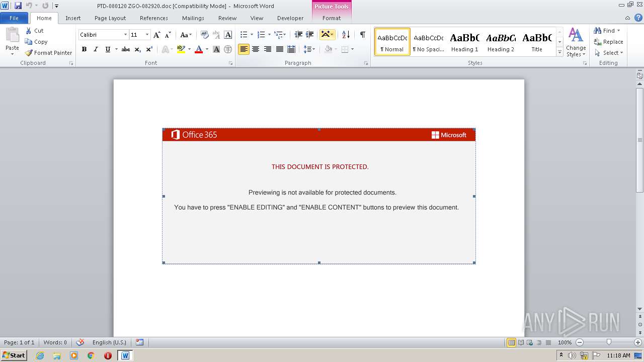This screenshot has width=644, height=362.
Task: Click the Character Border icon
Action: coord(228,35)
